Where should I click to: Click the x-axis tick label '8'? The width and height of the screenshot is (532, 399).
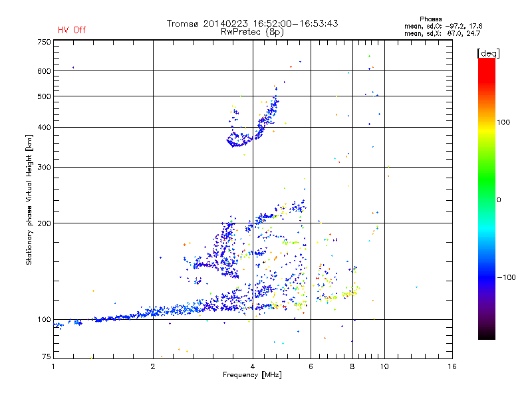click(x=352, y=366)
